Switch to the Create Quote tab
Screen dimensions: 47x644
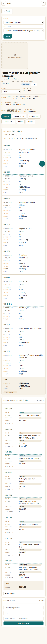(19, 116)
